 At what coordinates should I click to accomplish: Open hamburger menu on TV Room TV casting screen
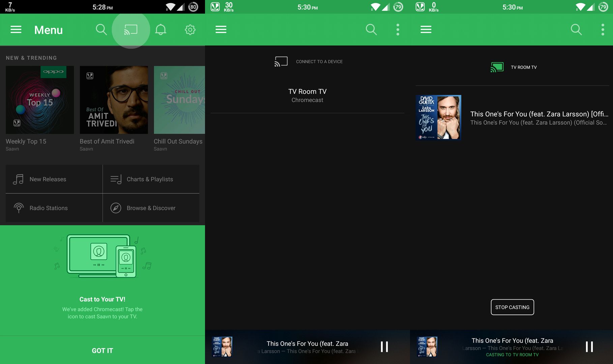coord(426,30)
